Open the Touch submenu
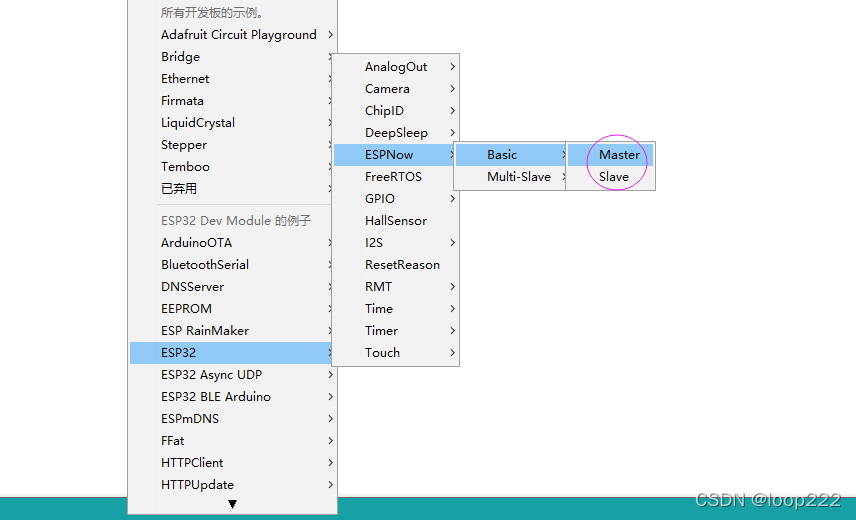This screenshot has height=520, width=856. pos(395,352)
